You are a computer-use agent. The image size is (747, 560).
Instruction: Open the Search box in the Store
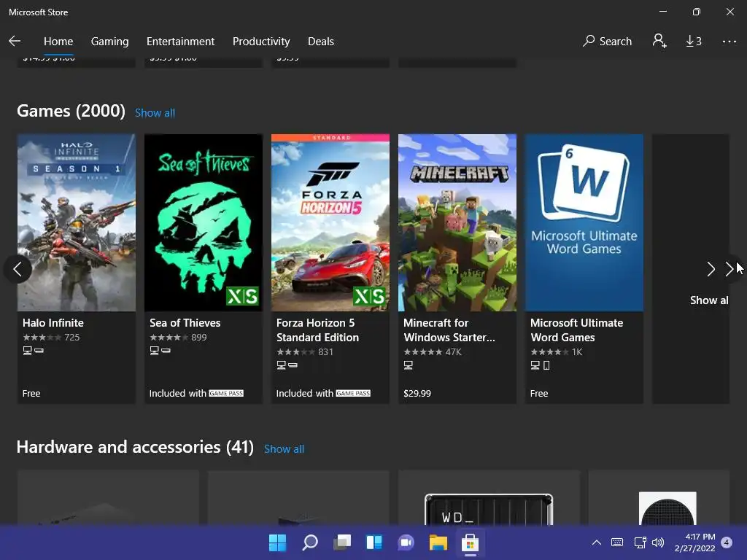click(x=608, y=42)
